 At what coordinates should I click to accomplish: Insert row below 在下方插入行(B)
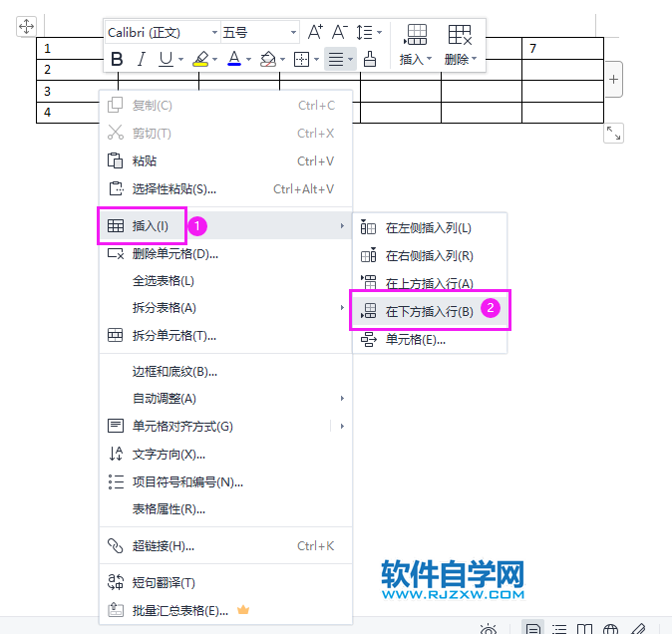430,311
